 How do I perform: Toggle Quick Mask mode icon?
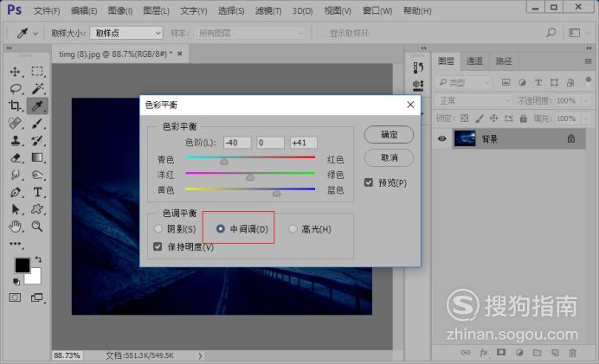click(16, 297)
